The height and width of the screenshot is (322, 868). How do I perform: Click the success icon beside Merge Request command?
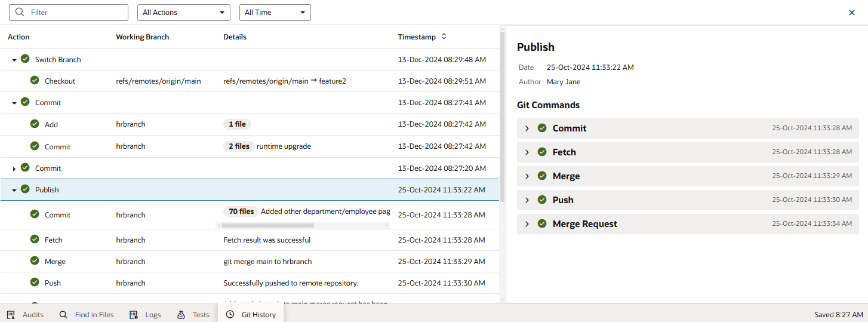point(542,223)
